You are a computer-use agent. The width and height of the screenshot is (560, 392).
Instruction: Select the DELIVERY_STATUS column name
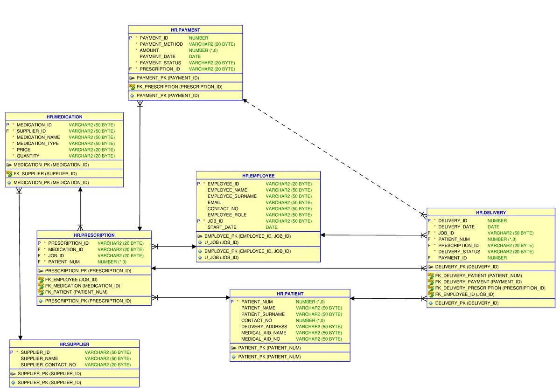coord(459,252)
